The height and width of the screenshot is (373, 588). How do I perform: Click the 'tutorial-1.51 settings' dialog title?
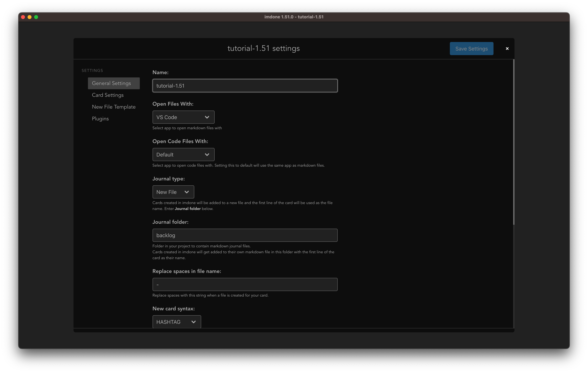pyautogui.click(x=263, y=48)
